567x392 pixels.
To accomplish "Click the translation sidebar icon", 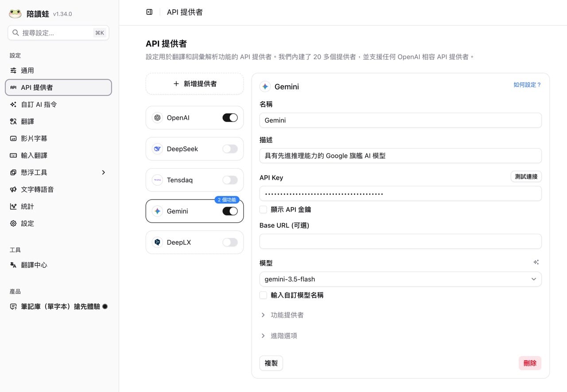I will 13,121.
